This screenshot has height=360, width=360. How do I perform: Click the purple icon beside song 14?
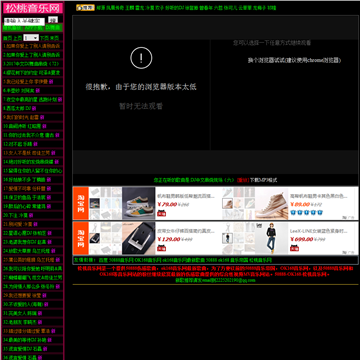(56, 162)
